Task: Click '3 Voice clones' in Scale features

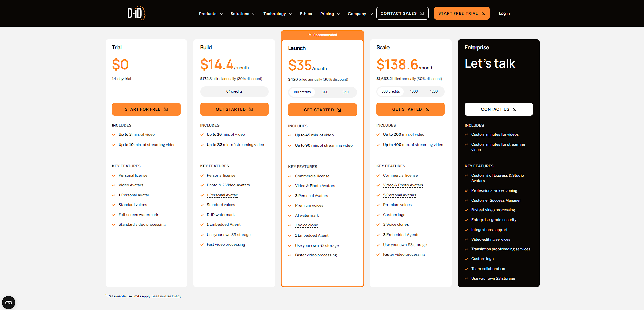Action: coord(396,224)
